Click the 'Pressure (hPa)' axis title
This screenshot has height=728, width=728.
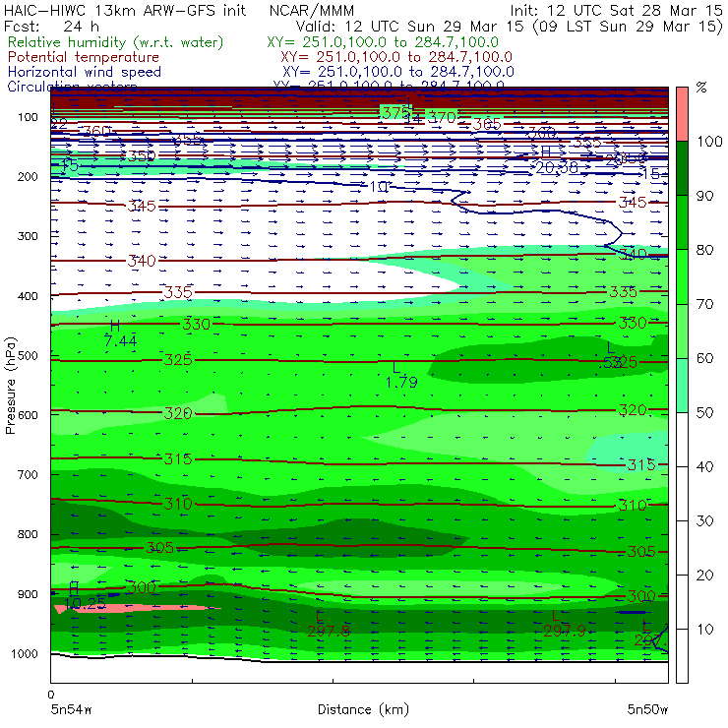click(10, 386)
